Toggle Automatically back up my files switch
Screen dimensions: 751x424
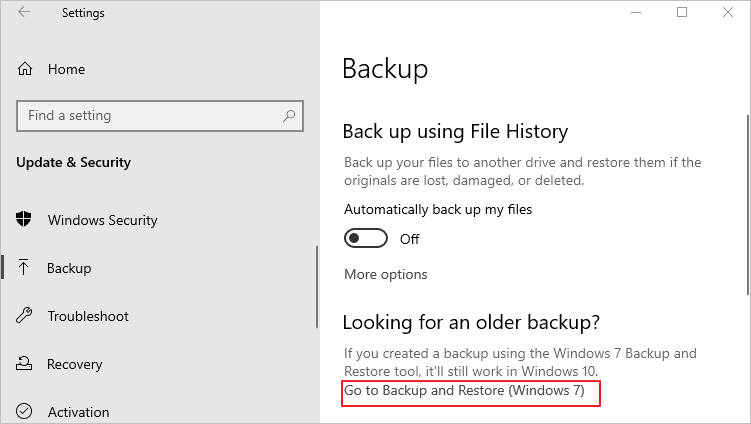coord(365,239)
